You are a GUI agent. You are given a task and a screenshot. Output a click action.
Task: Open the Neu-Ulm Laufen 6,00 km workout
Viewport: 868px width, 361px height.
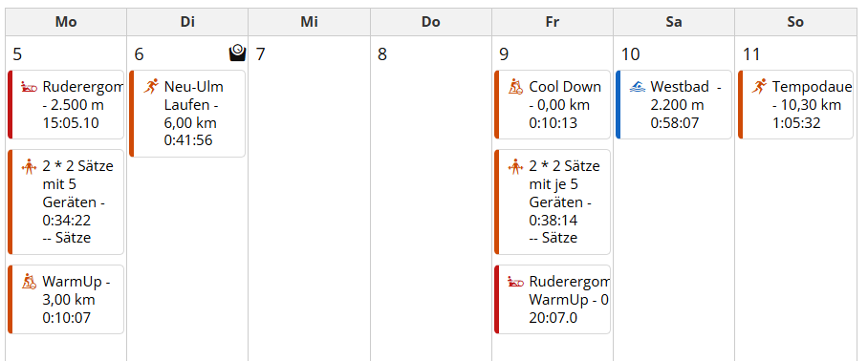click(x=187, y=114)
